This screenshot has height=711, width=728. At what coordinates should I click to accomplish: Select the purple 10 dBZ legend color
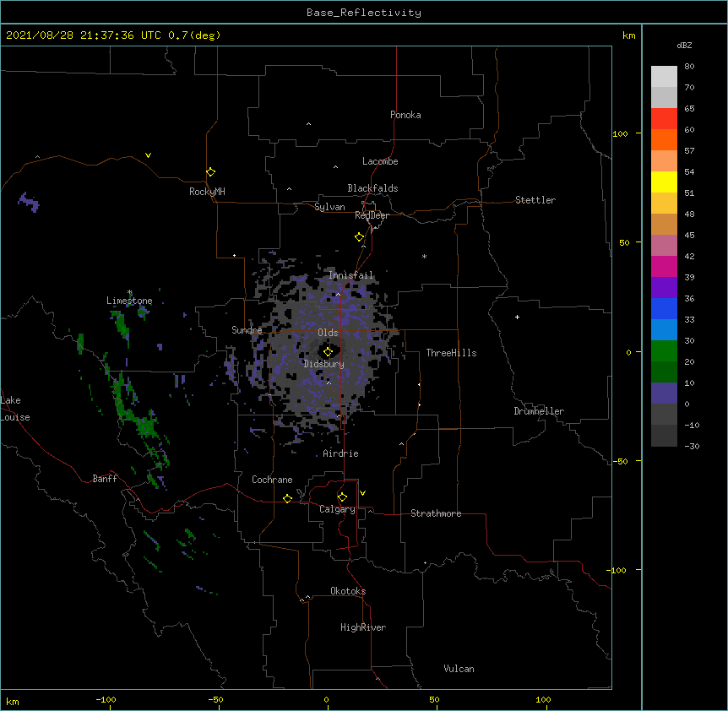[x=664, y=393]
